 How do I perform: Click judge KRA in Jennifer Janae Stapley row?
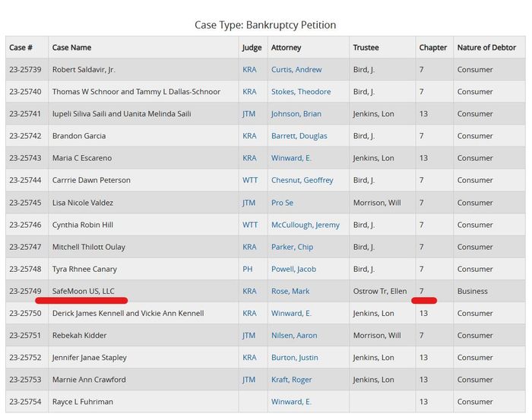tap(249, 358)
